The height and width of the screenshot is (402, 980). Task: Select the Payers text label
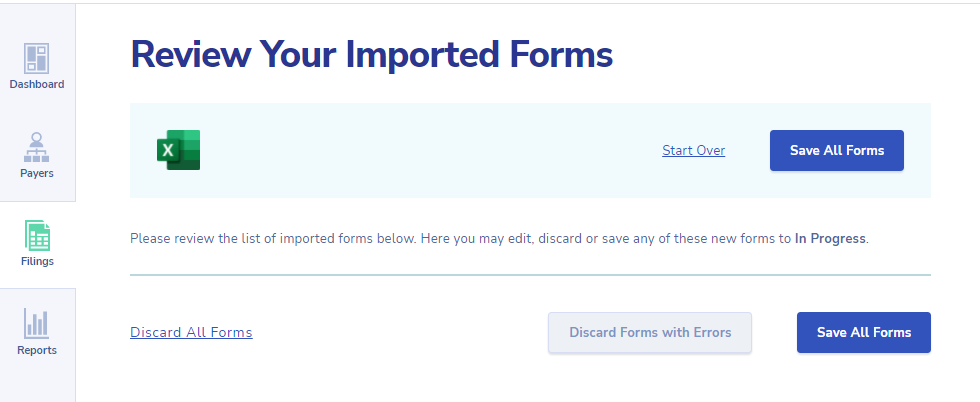pyautogui.click(x=37, y=173)
